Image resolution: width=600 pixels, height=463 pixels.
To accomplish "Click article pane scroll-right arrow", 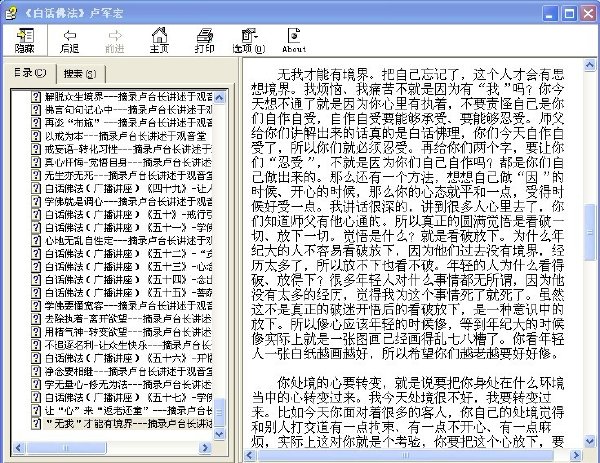I will point(576,455).
